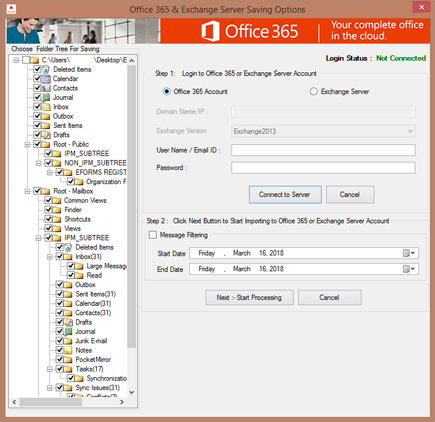Image resolution: width=435 pixels, height=422 pixels.
Task: Select the Synchronization tree row
Action: [x=106, y=378]
